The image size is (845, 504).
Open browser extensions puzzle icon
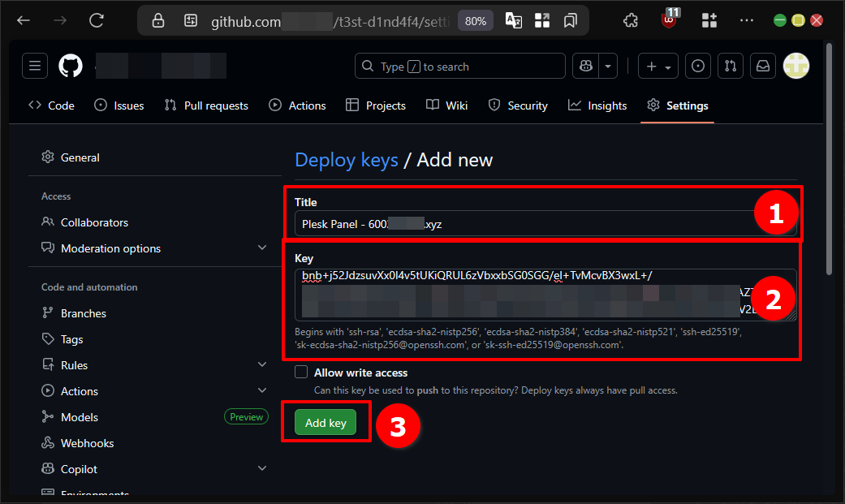pyautogui.click(x=631, y=20)
